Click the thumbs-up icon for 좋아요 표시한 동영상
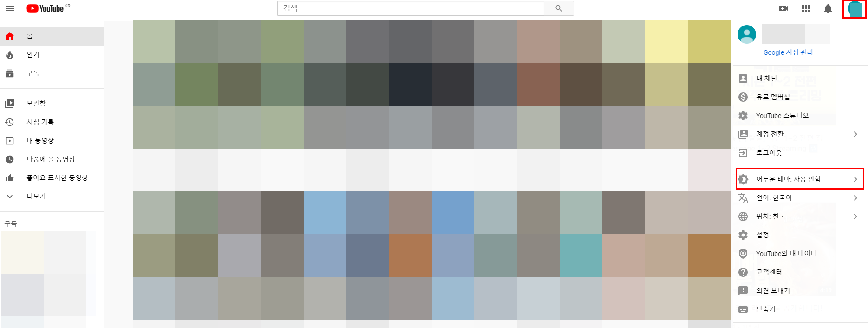868x328 pixels. coord(10,177)
